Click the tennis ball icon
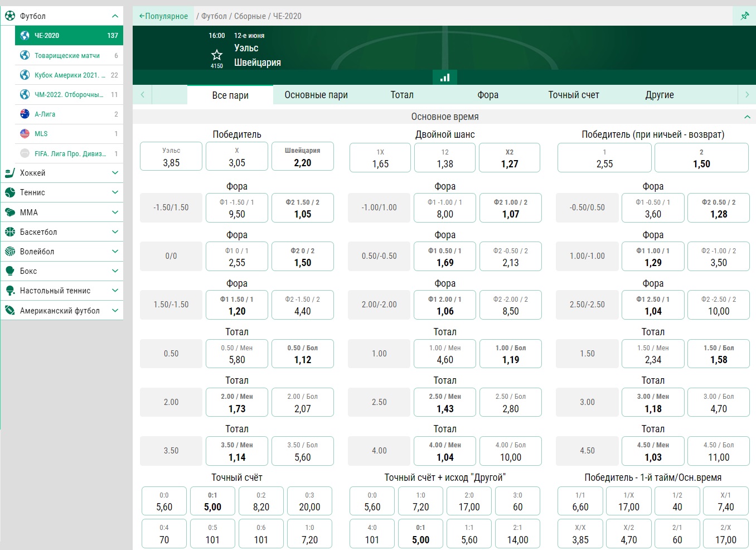Screen dimensions: 756x550 pos(10,192)
